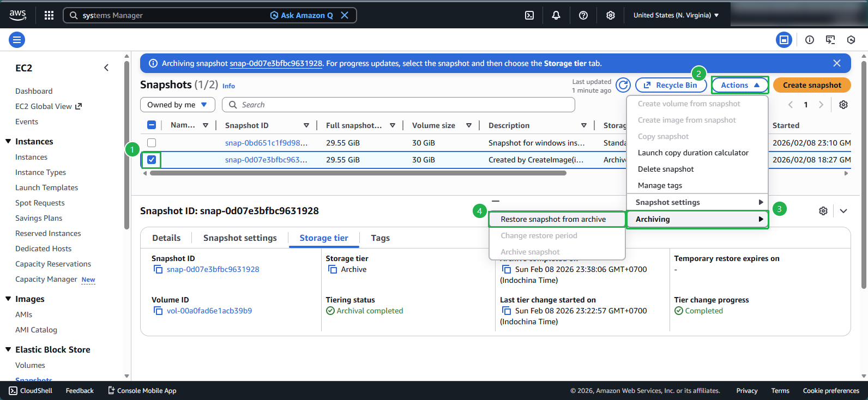The image size is (868, 400).
Task: Click the table's horizontal scrollbar
Action: coord(358,173)
